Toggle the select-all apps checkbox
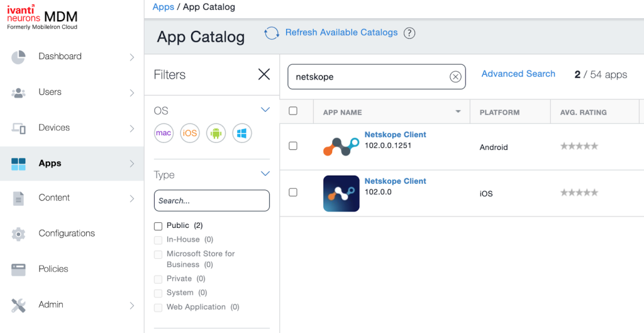644x333 pixels. point(293,111)
